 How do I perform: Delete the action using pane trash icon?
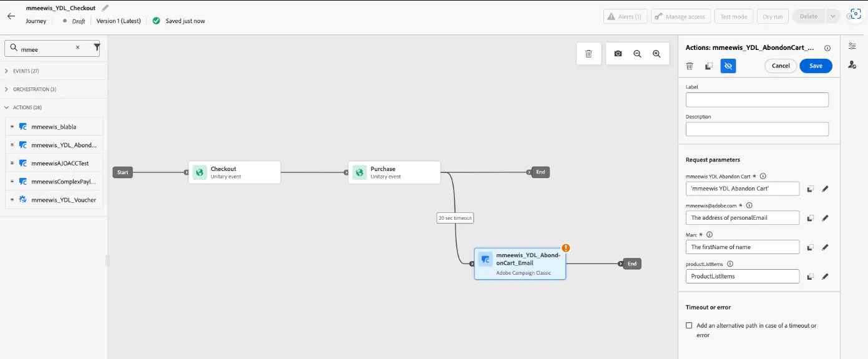(690, 66)
